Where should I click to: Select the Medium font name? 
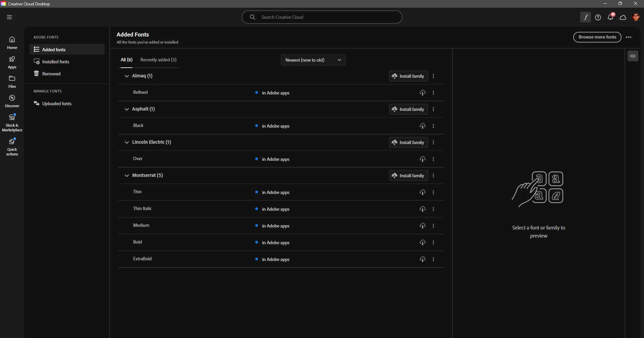point(141,225)
